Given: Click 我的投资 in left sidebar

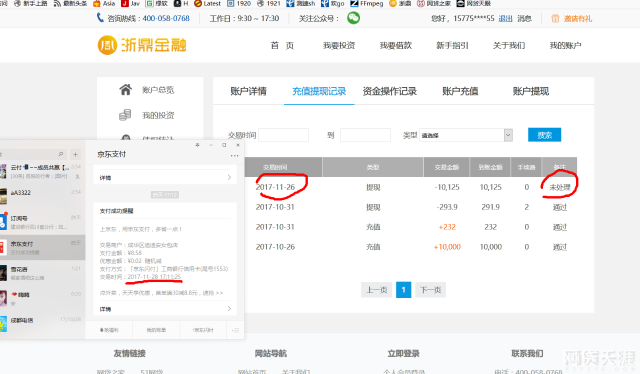Looking at the screenshot, I should tap(158, 116).
